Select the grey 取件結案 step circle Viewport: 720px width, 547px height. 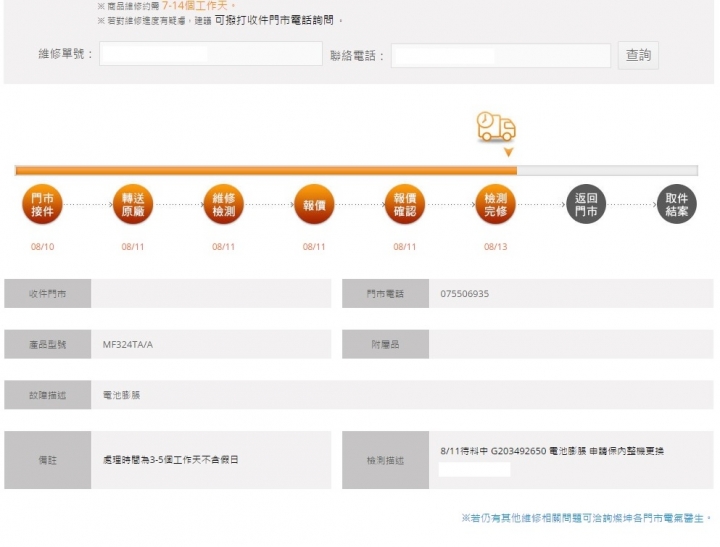click(676, 204)
